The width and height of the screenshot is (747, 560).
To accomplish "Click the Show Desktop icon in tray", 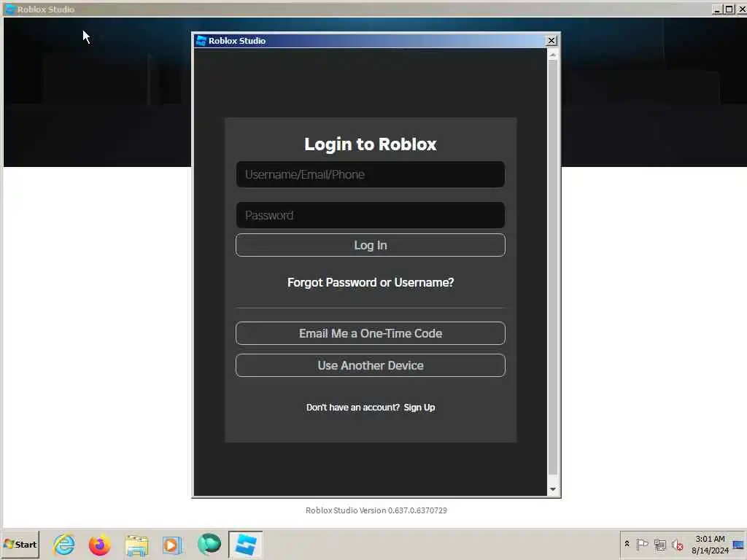I will [x=739, y=544].
